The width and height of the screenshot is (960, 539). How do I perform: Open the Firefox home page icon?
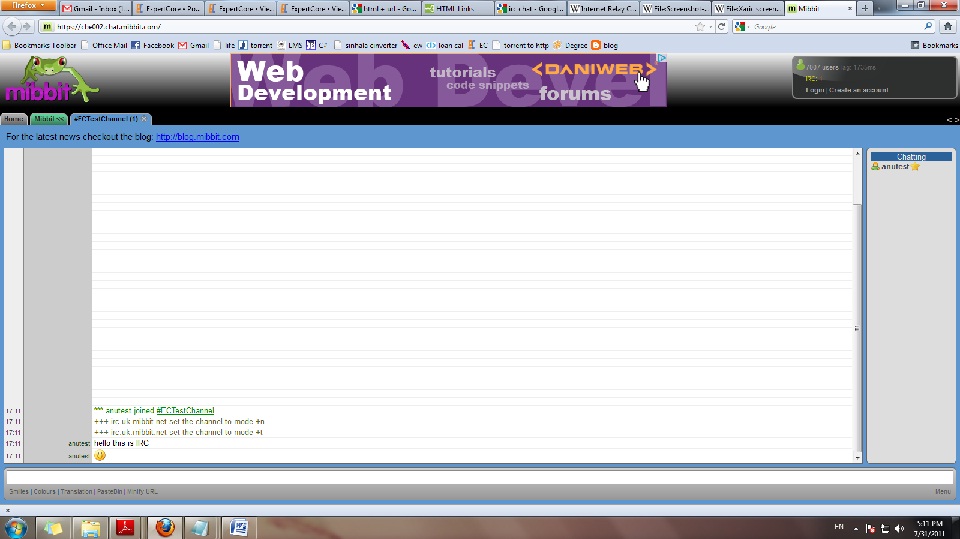(x=947, y=26)
